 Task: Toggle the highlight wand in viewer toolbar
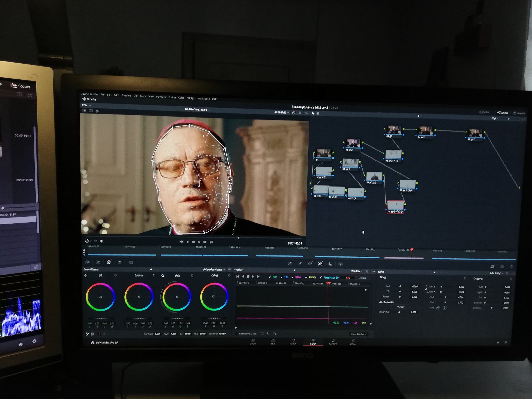[x=98, y=111]
